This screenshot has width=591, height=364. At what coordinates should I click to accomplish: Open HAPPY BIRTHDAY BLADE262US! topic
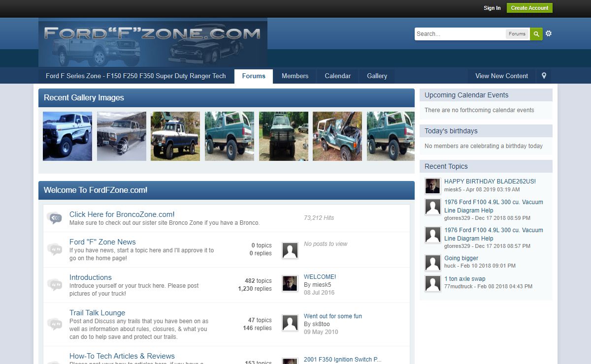click(x=490, y=182)
